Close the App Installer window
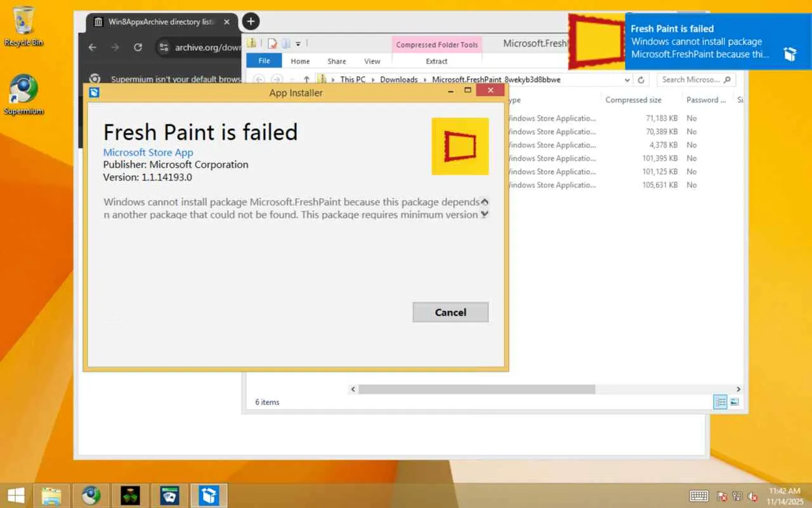812x508 pixels. (490, 91)
